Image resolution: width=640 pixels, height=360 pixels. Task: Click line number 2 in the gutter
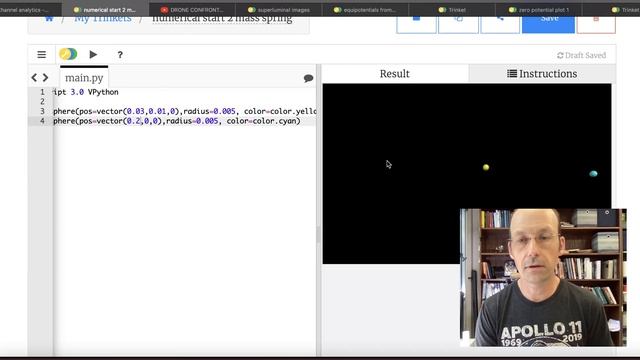coord(42,102)
